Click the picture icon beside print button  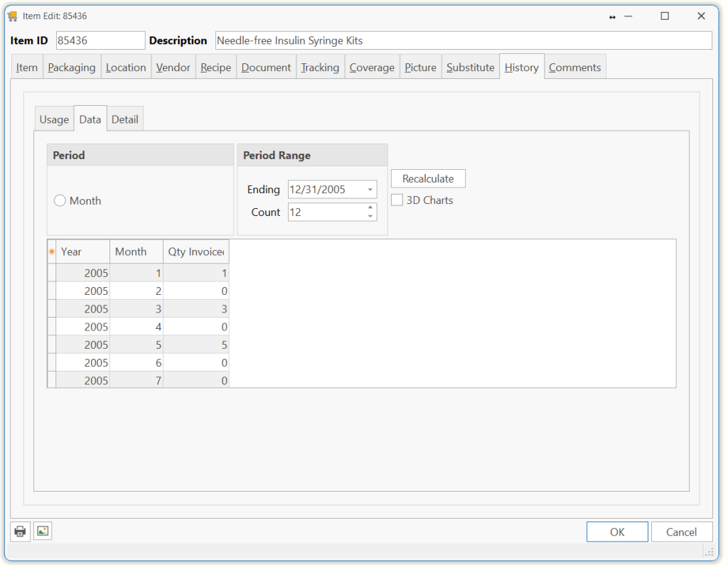[43, 531]
